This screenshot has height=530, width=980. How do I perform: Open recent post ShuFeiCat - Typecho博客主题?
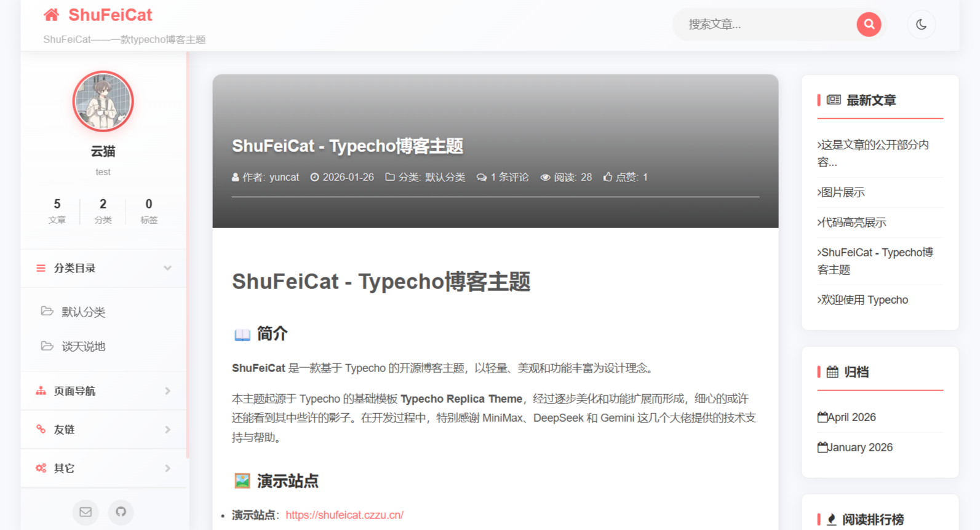pyautogui.click(x=875, y=261)
